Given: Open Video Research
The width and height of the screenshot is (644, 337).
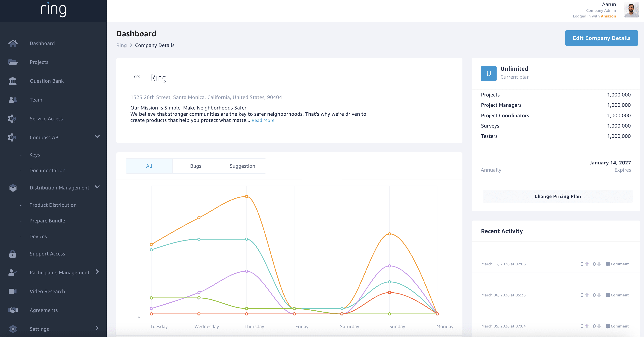Looking at the screenshot, I should tap(47, 291).
